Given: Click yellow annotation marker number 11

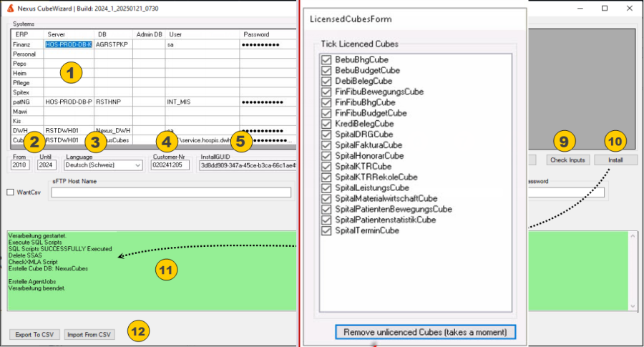Looking at the screenshot, I should [165, 269].
